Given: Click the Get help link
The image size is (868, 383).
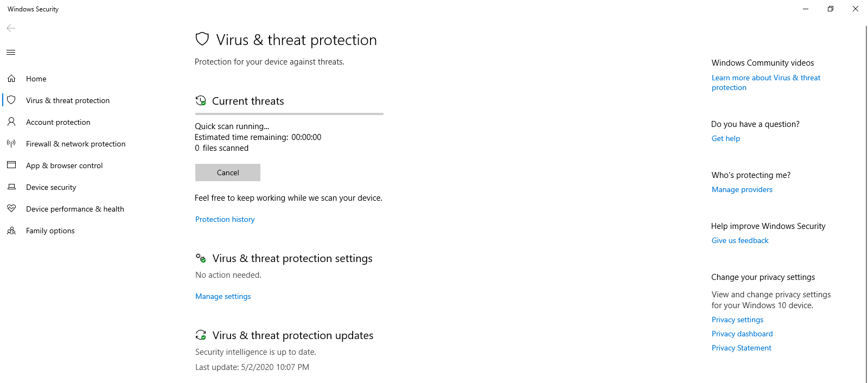Looking at the screenshot, I should tap(726, 138).
